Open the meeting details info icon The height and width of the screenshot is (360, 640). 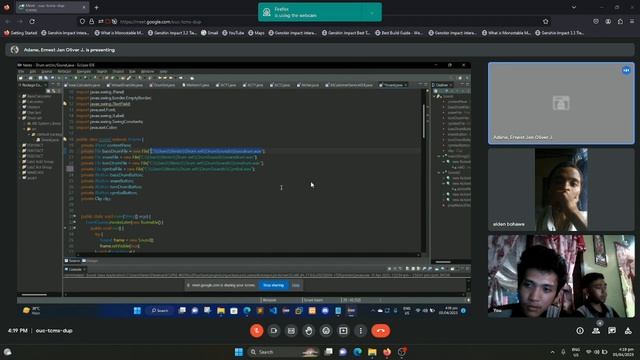(580, 331)
